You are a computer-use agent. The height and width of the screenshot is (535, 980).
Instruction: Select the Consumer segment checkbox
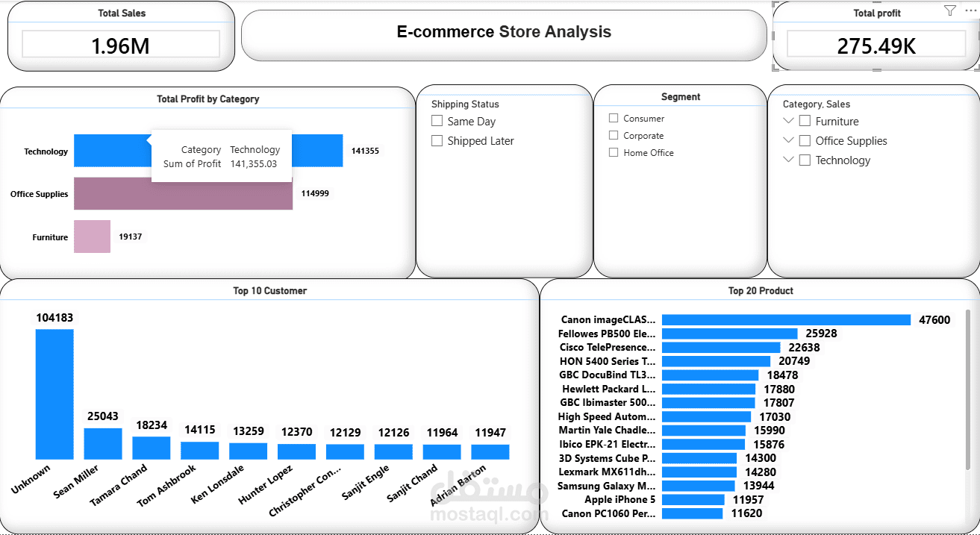614,118
